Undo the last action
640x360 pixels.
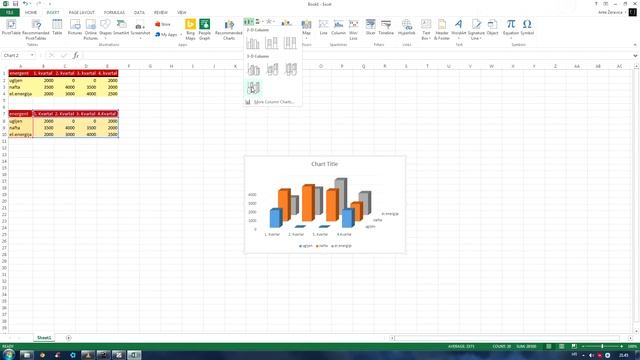click(x=25, y=4)
